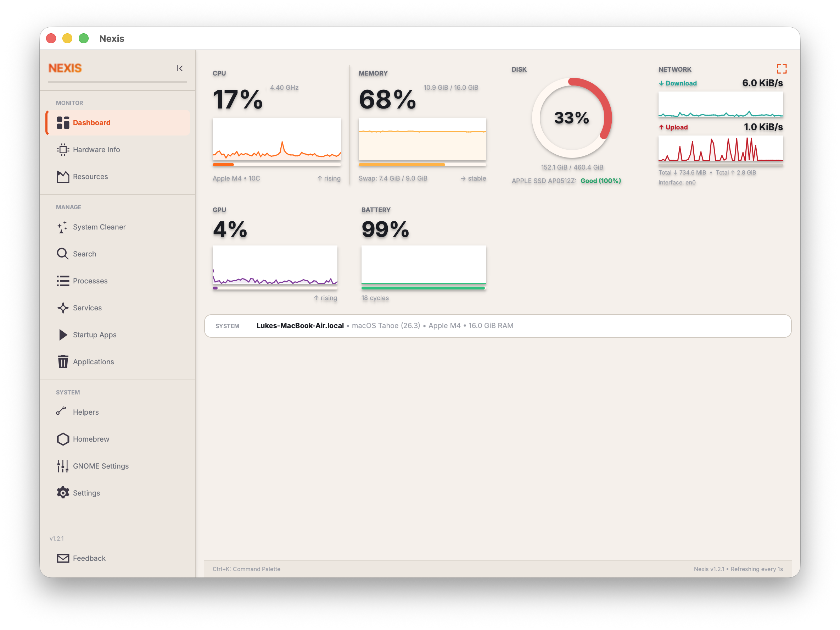Screen dimensions: 840x630
Task: Click the Ctrl+K Command Palette hint
Action: (x=246, y=569)
